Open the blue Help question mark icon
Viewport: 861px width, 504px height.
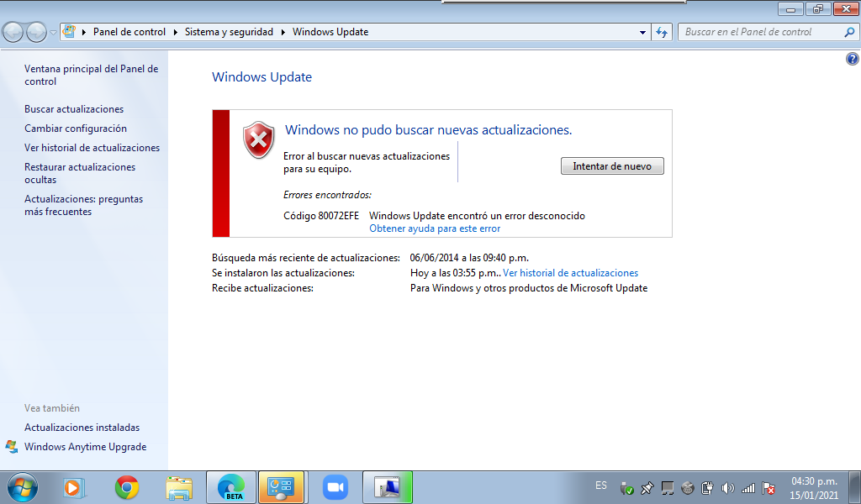(x=853, y=59)
